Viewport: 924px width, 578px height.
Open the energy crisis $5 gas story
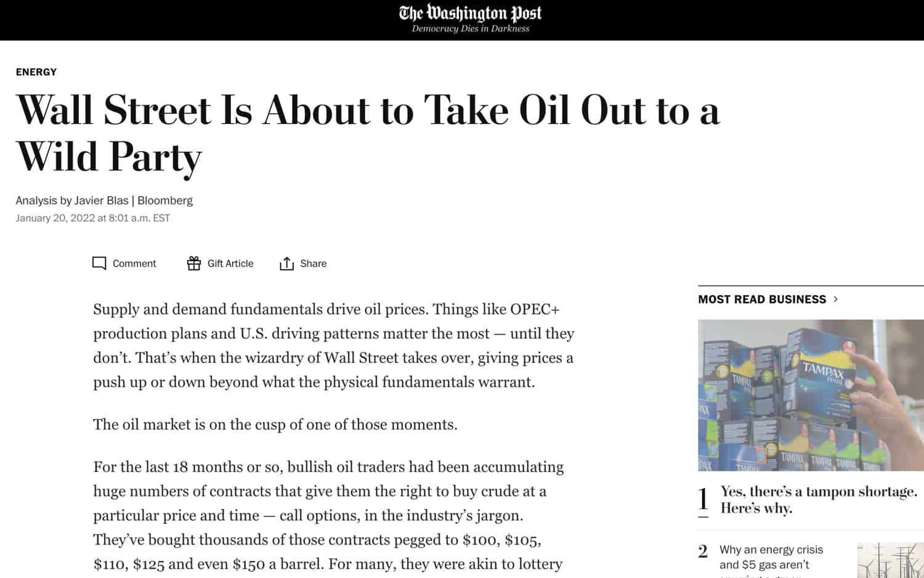click(x=771, y=557)
